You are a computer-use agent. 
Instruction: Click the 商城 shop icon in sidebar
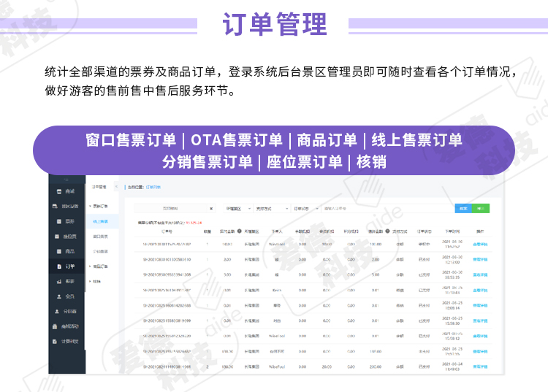(59, 191)
